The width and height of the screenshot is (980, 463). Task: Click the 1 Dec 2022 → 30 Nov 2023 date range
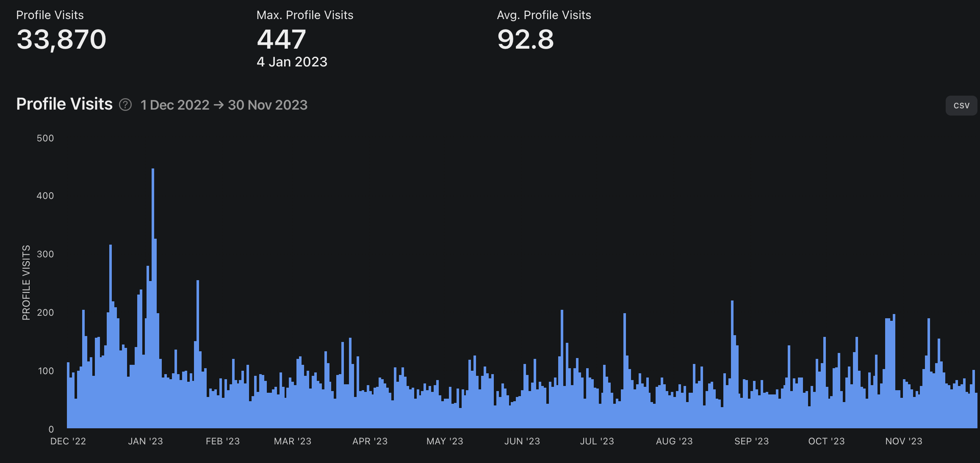pyautogui.click(x=224, y=105)
